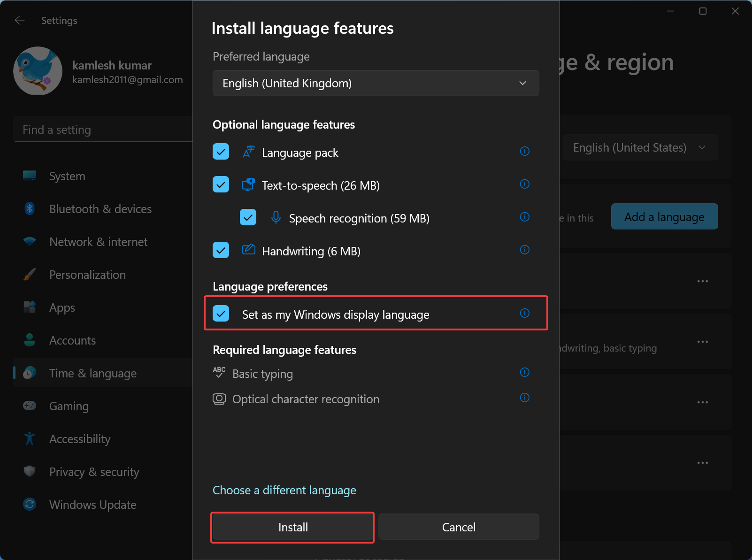Click the Apps label in sidebar
Image resolution: width=752 pixels, height=560 pixels.
(62, 307)
